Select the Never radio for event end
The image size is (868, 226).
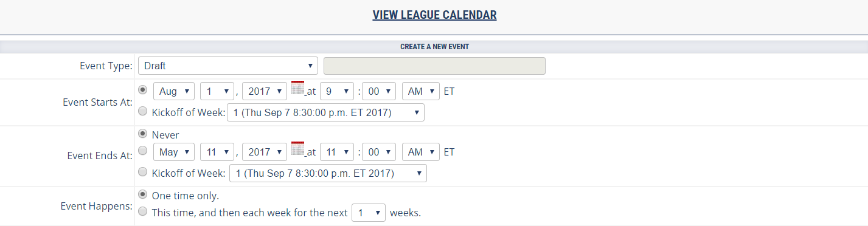click(143, 134)
